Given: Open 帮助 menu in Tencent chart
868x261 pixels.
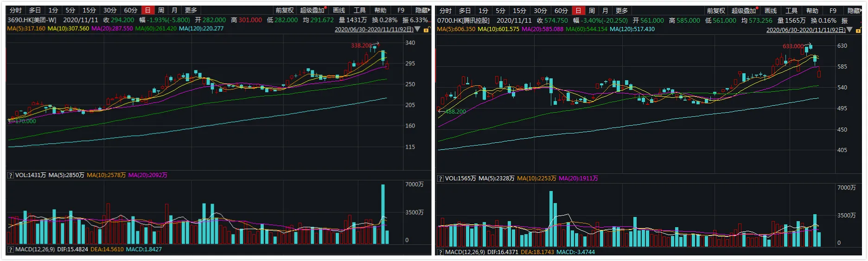Looking at the screenshot, I should 812,11.
